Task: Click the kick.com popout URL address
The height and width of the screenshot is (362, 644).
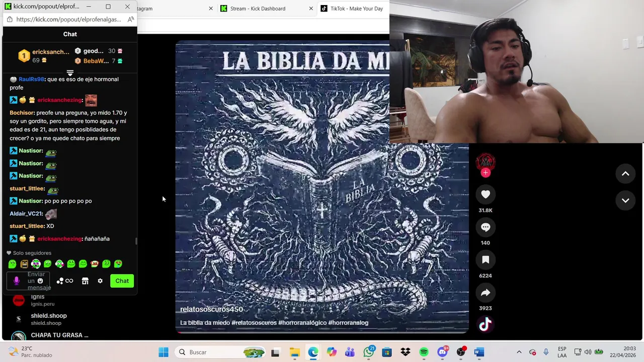Action: 68,20
